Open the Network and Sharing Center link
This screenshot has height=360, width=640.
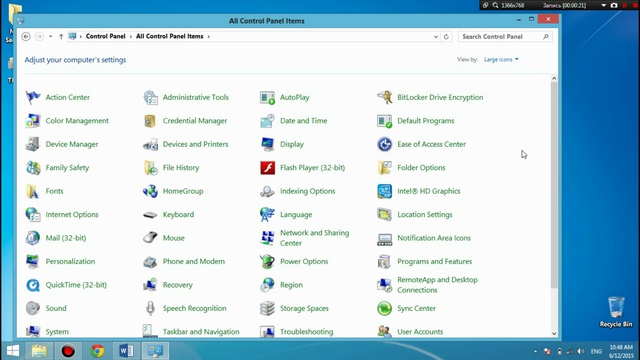(314, 238)
